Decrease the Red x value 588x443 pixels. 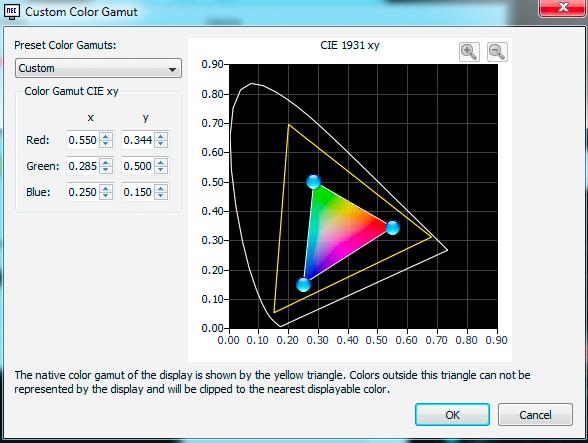106,144
